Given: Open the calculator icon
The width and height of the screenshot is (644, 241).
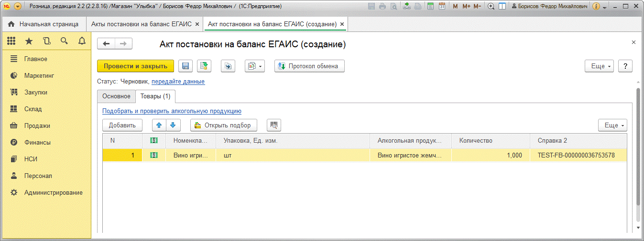Looking at the screenshot, I should 431,6.
